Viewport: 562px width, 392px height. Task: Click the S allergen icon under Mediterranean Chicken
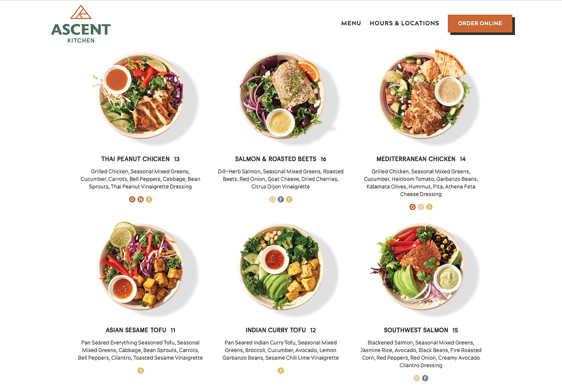(429, 207)
